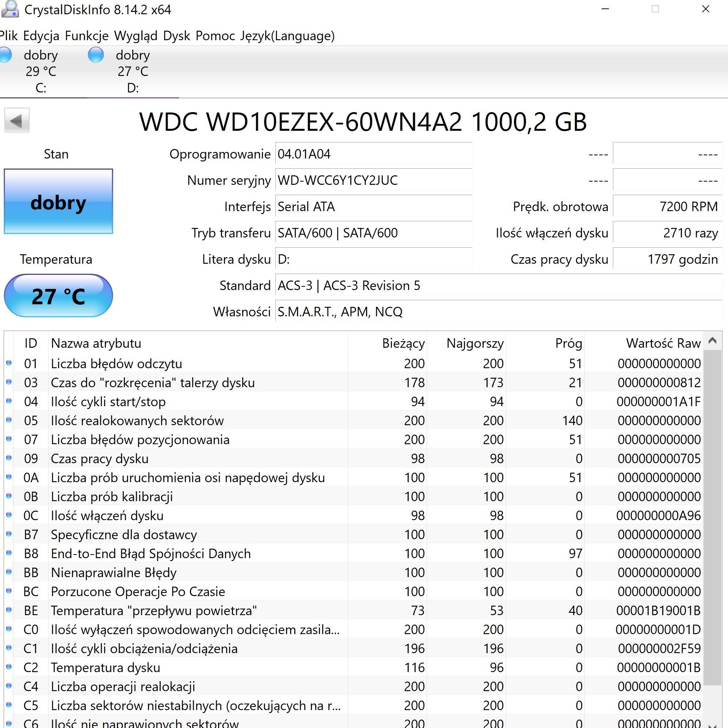Open the Wygląd menu
Viewport: 728px width, 728px height.
pos(136,36)
